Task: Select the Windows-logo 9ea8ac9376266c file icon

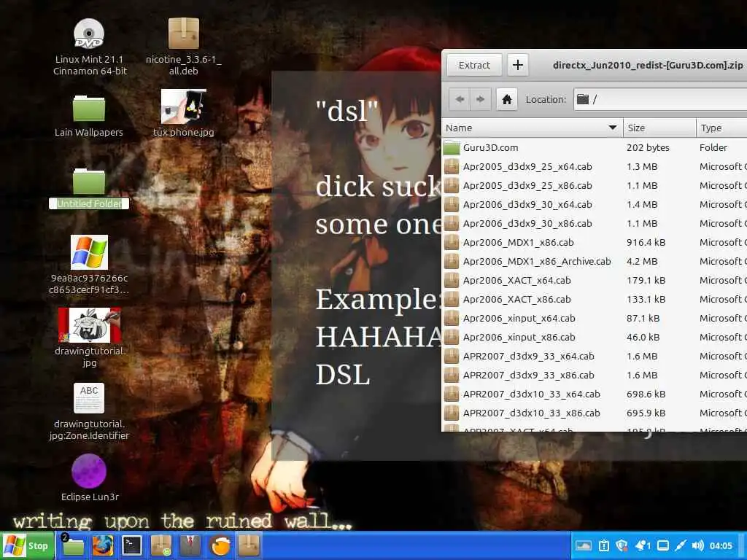Action: click(x=89, y=252)
